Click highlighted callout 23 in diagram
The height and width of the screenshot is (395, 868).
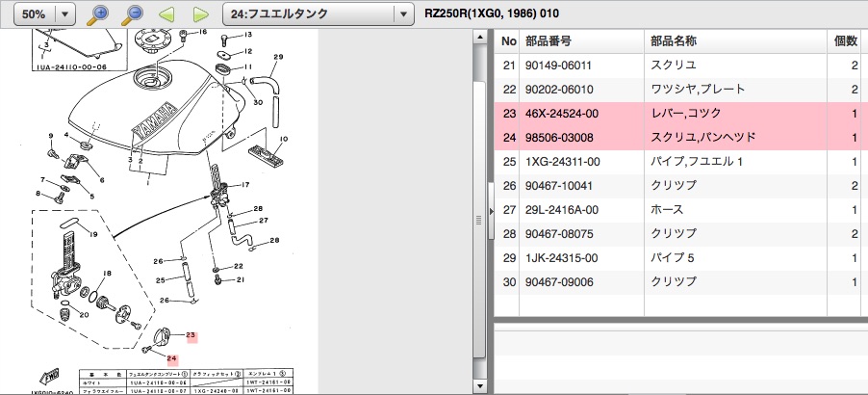click(191, 335)
